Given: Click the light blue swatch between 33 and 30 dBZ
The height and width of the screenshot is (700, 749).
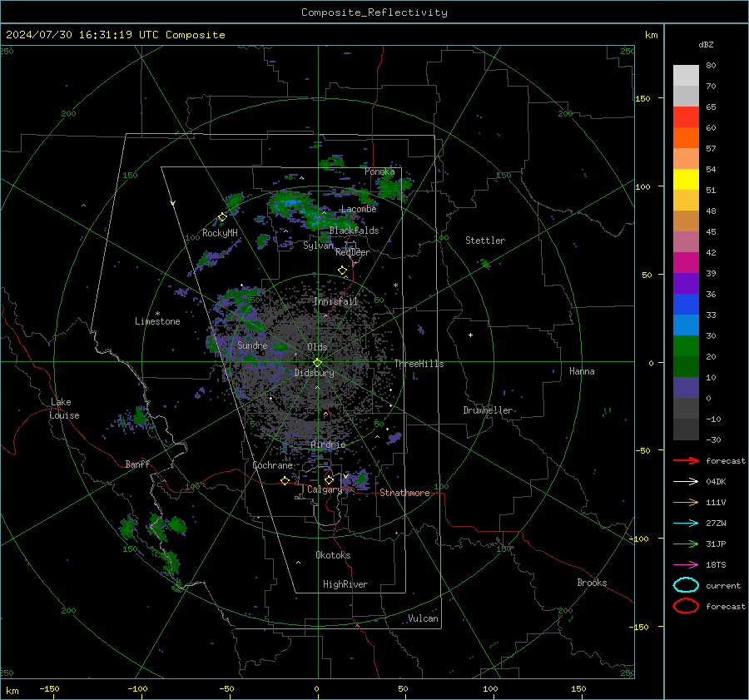Looking at the screenshot, I should coord(686,325).
